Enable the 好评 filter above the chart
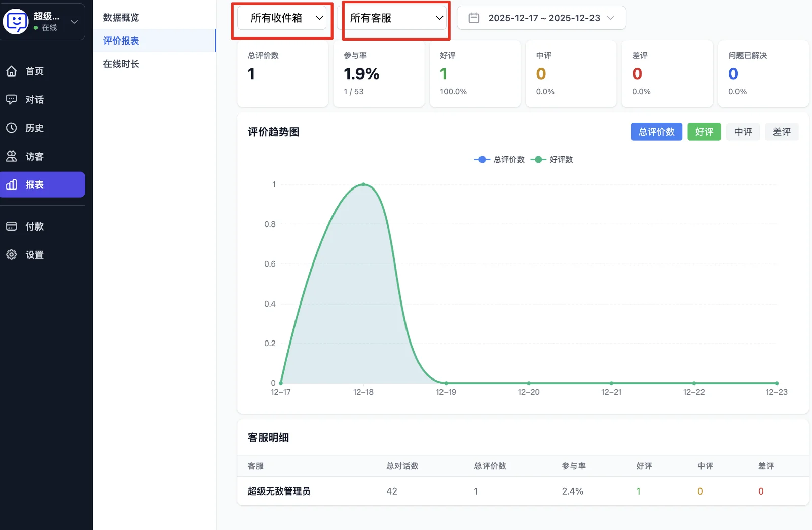Viewport: 812px width, 530px height. (704, 132)
